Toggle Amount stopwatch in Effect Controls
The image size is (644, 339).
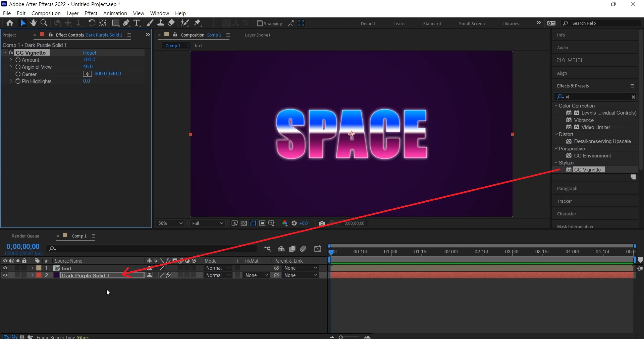coord(18,60)
